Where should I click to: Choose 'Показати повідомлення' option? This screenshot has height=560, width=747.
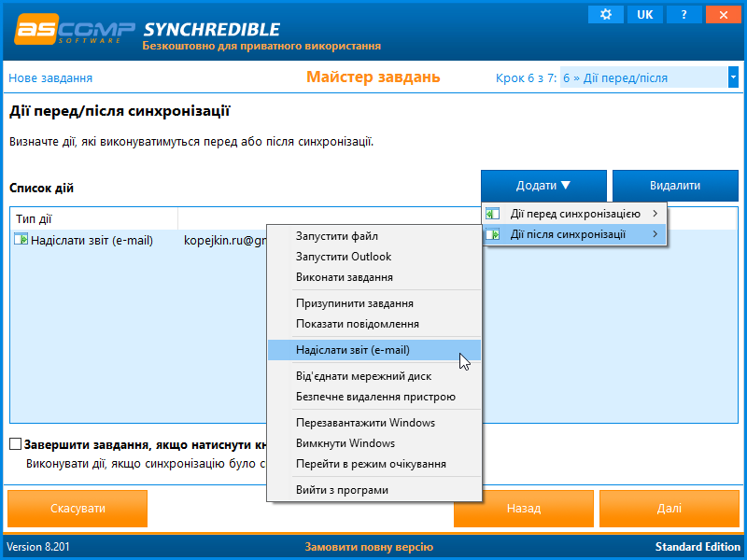pos(374,324)
